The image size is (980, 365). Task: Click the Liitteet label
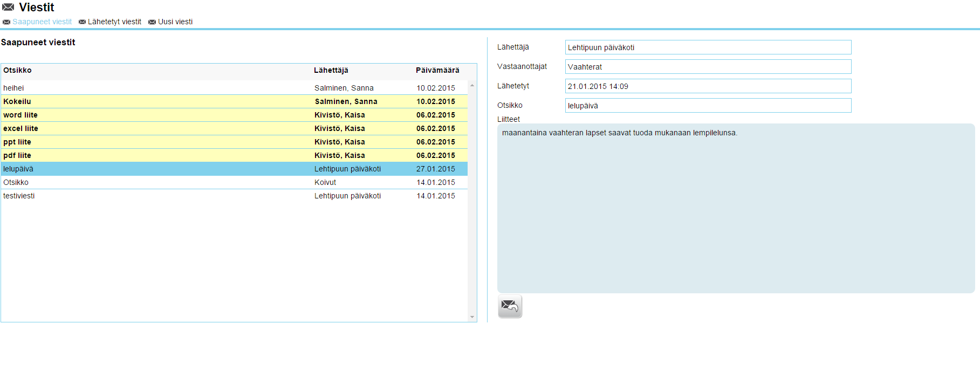point(509,119)
